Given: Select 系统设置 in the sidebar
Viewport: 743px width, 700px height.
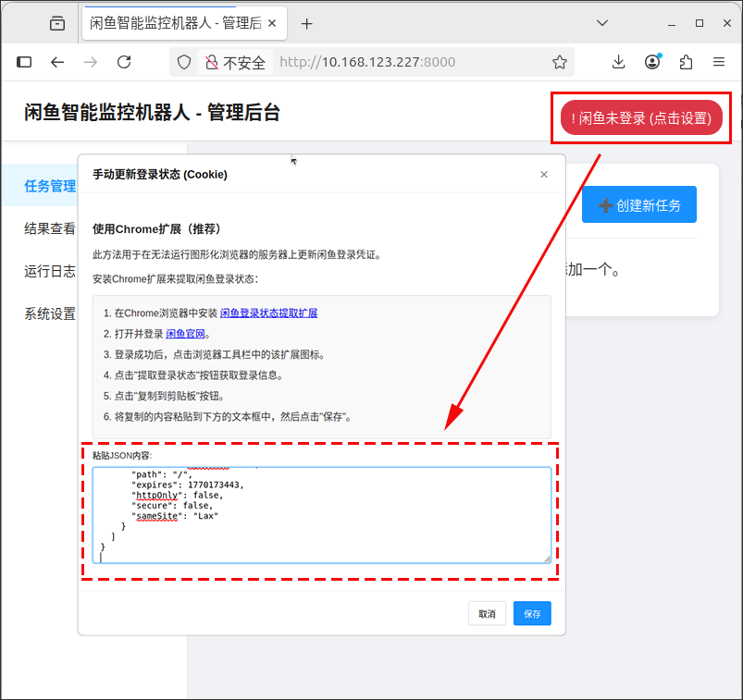Looking at the screenshot, I should (50, 313).
